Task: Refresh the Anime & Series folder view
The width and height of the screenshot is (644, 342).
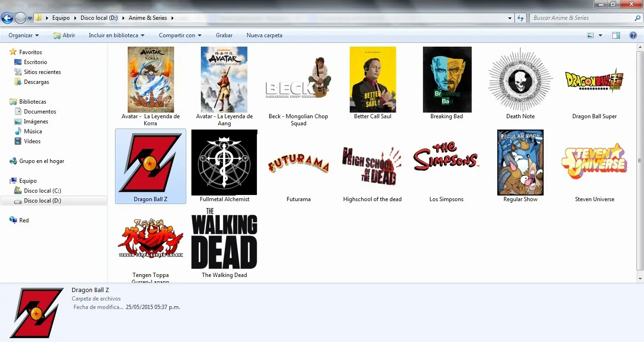Action: 520,18
